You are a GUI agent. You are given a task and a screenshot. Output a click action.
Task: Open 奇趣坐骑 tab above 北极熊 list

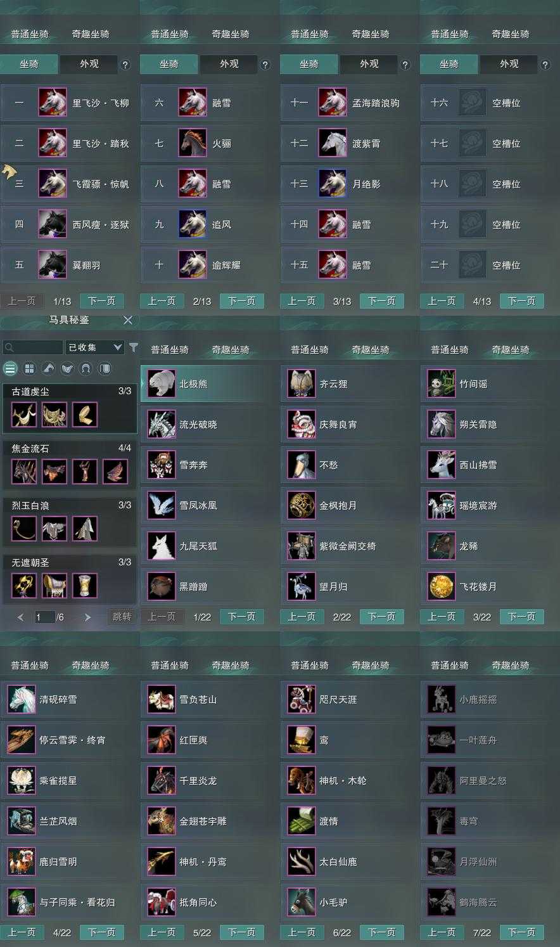pos(231,350)
